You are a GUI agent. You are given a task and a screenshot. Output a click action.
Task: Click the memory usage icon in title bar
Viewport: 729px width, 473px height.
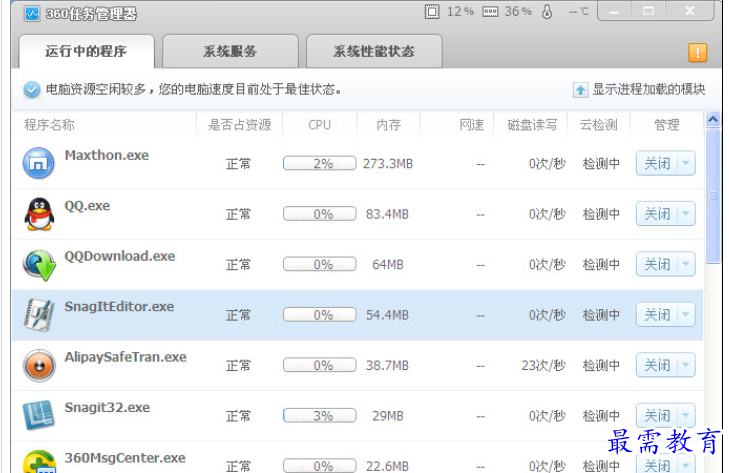[490, 12]
